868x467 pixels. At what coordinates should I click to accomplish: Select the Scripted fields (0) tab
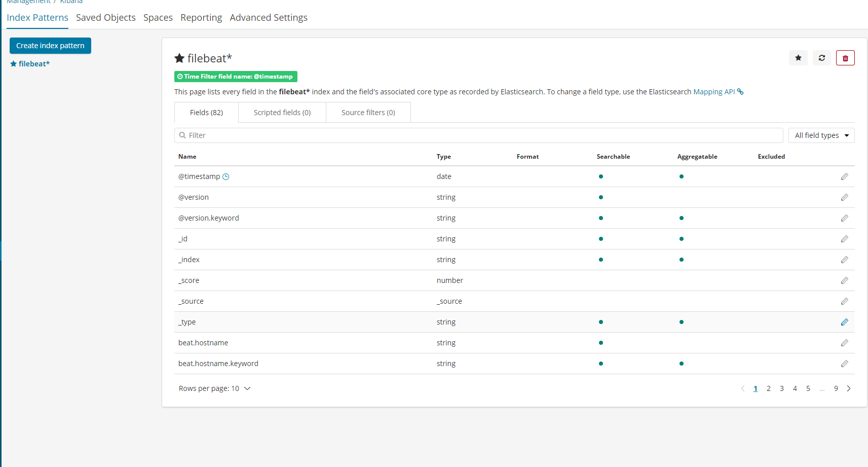282,113
